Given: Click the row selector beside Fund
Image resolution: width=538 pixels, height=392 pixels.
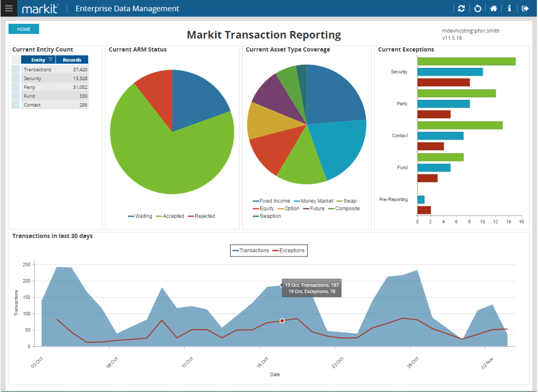Looking at the screenshot, I should click(16, 96).
